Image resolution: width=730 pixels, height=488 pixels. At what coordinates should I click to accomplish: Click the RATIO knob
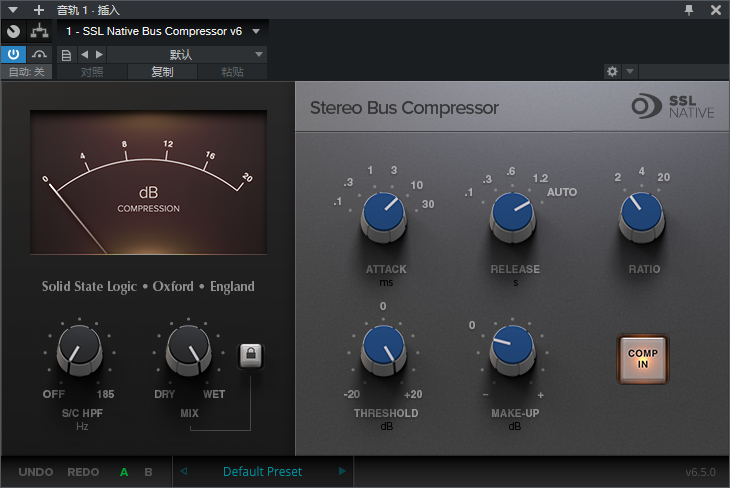pyautogui.click(x=642, y=217)
